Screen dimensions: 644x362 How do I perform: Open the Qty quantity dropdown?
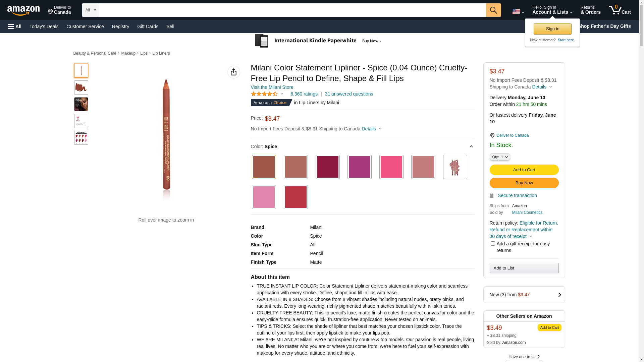point(499,157)
